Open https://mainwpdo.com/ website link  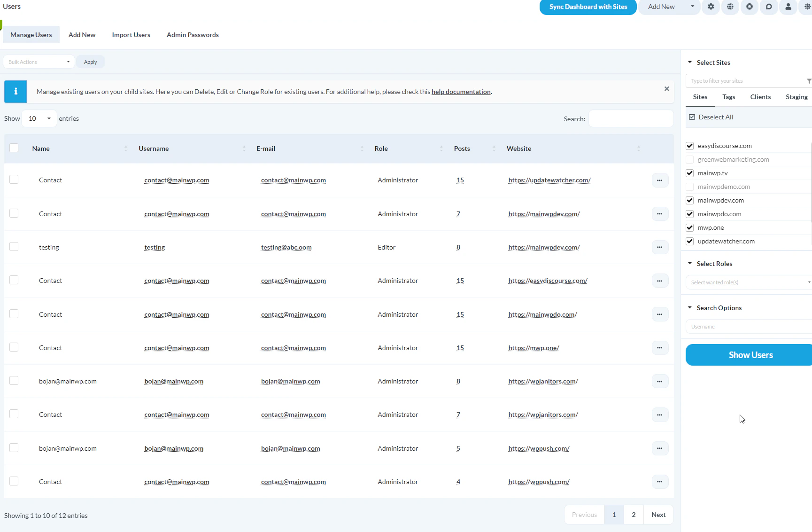coord(542,314)
